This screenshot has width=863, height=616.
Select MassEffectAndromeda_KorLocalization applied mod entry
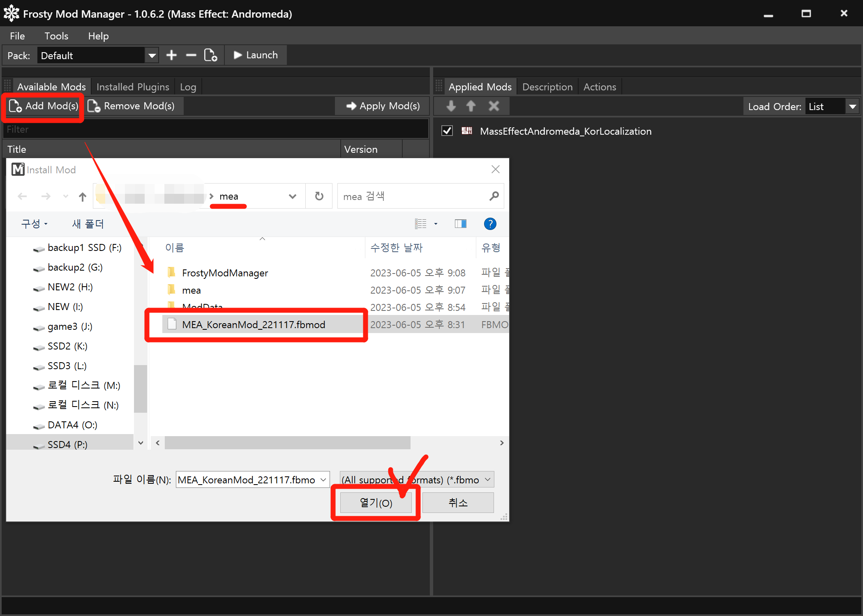[x=565, y=131]
